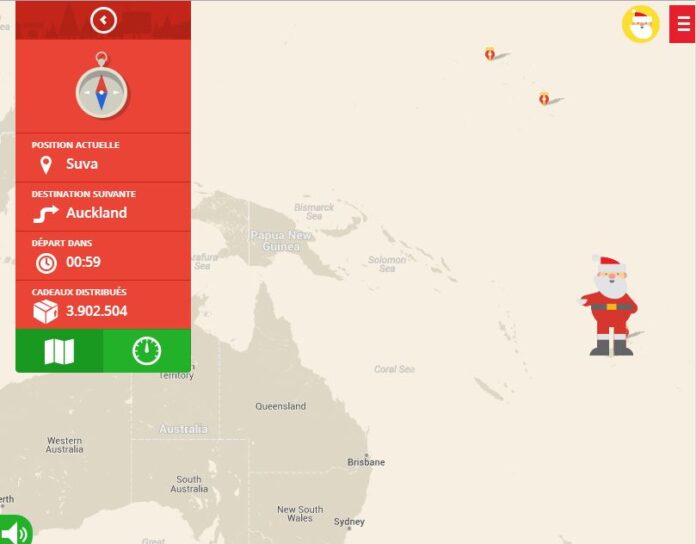Switch to the map view tab
The height and width of the screenshot is (544, 696).
(x=59, y=351)
